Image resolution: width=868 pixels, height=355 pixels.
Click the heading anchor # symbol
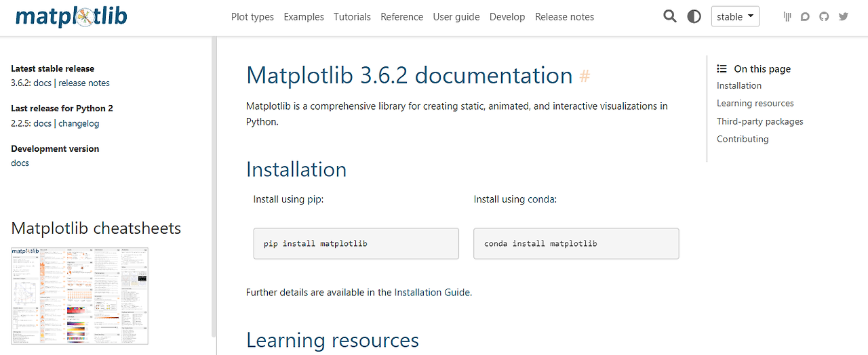[x=585, y=76]
